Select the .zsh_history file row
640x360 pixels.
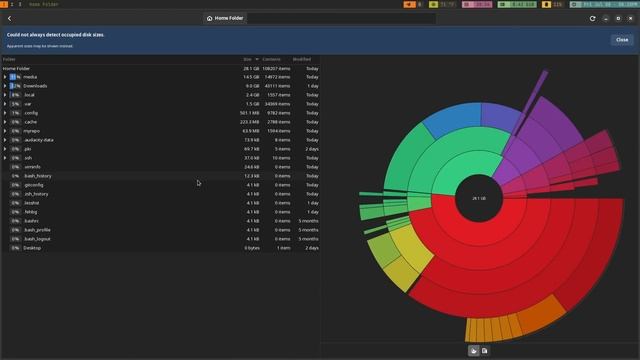[160, 193]
